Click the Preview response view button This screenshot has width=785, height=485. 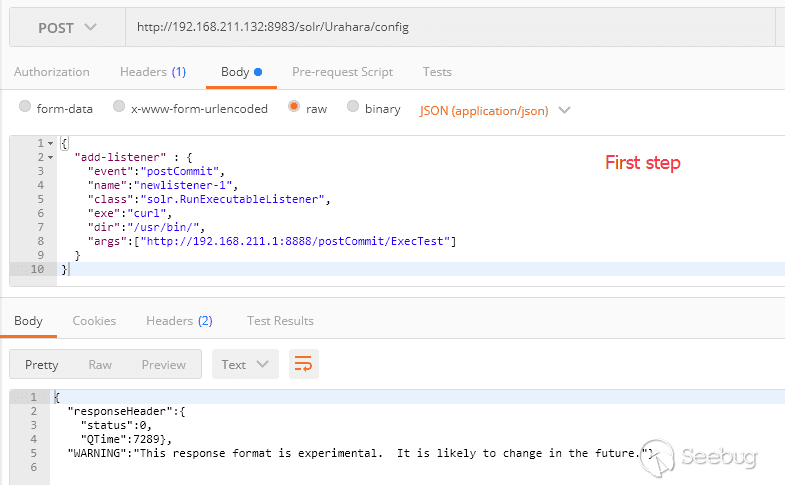tap(164, 364)
